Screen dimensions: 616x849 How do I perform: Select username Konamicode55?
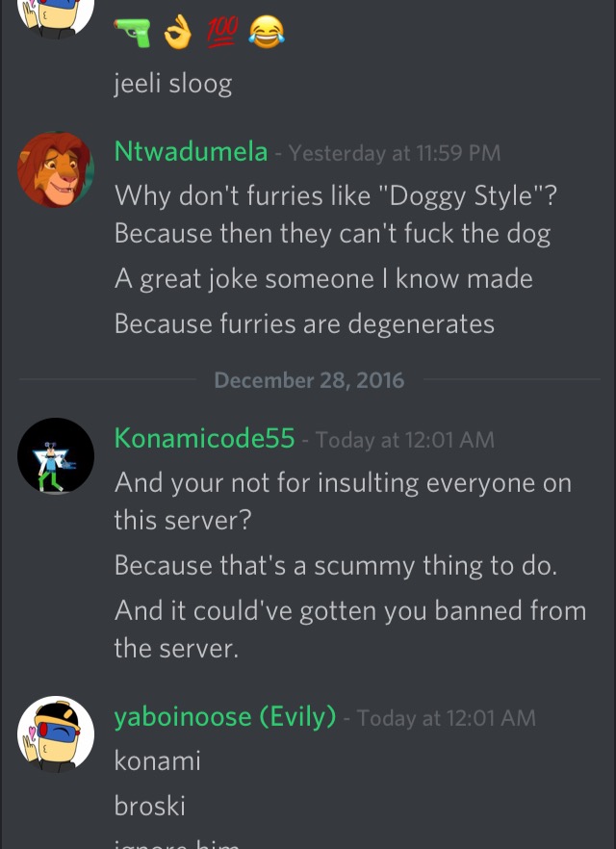pyautogui.click(x=205, y=437)
